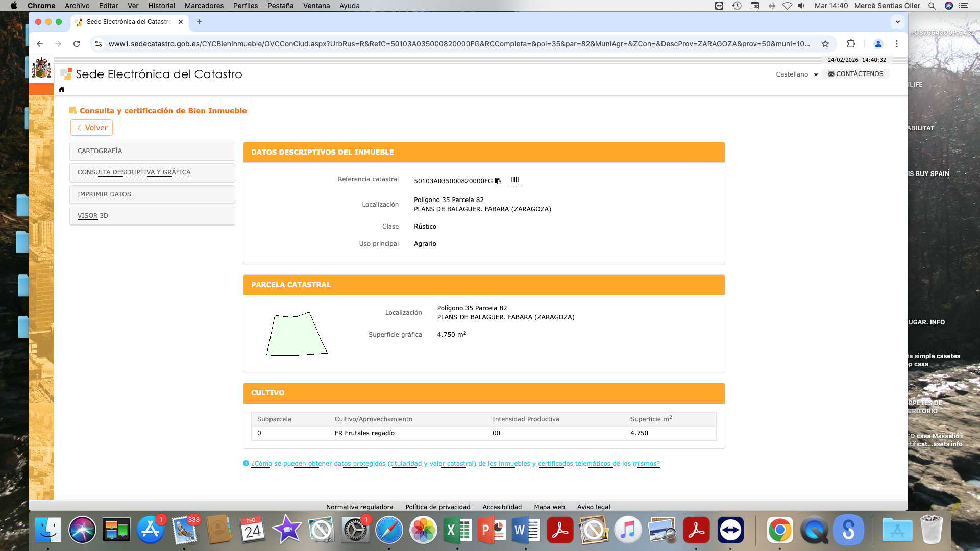Open the CARTOGRAFÍA link
The width and height of the screenshot is (980, 551).
pos(100,151)
